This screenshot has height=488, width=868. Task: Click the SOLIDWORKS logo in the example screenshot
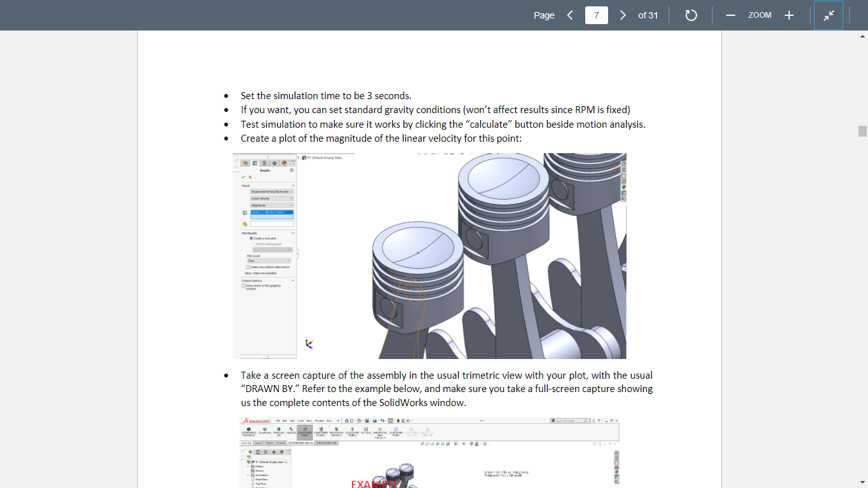257,421
